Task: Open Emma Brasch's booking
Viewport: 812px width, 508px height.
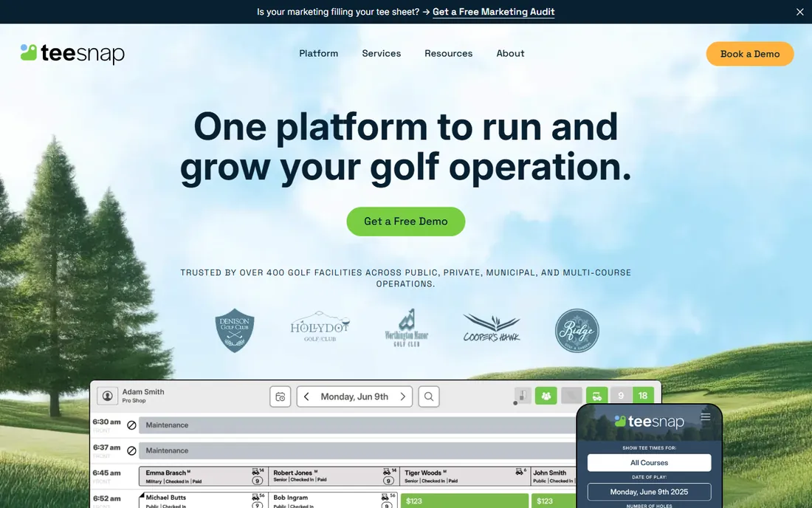Action: point(203,476)
